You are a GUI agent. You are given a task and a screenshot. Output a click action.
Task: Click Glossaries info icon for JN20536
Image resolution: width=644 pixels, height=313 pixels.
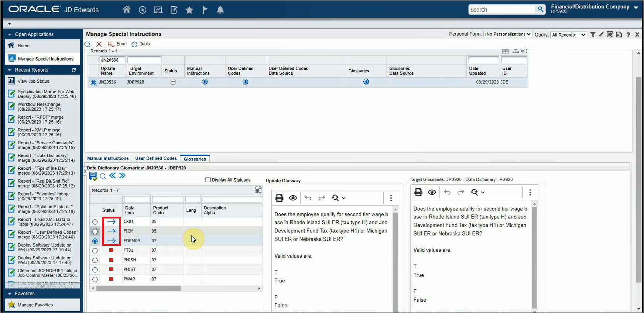tap(366, 82)
